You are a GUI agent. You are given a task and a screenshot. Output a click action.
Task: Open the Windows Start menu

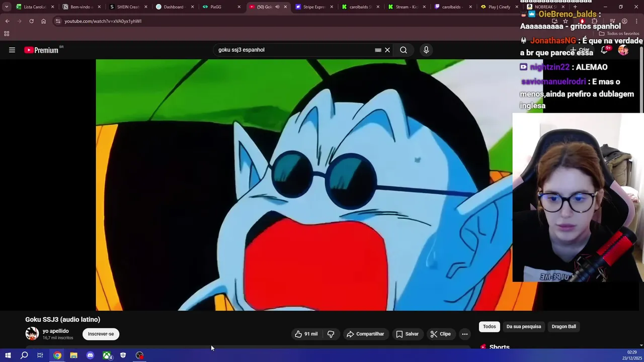click(8, 355)
